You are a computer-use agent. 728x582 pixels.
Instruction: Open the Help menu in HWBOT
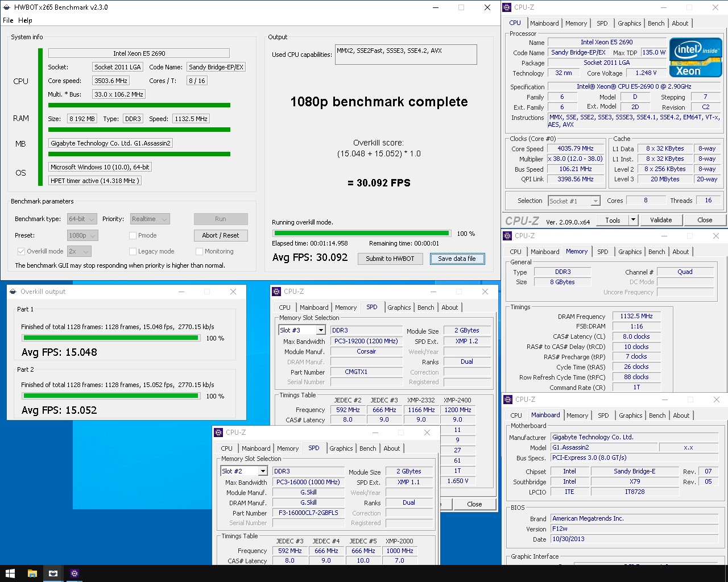[25, 20]
